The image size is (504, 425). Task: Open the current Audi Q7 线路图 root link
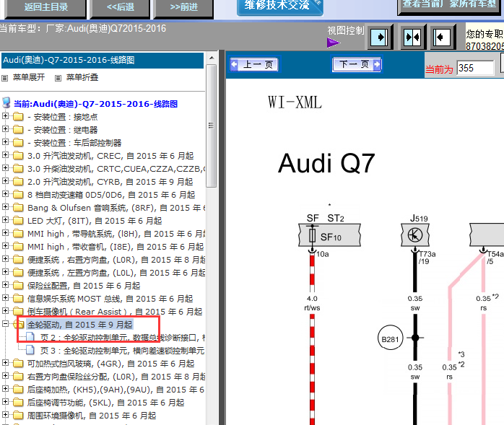95,104
